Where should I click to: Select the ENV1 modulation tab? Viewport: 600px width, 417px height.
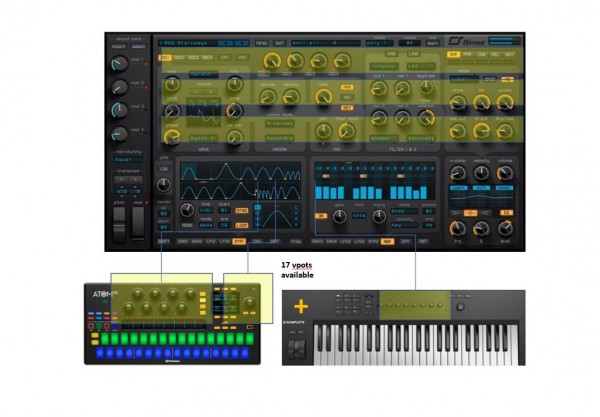183,242
